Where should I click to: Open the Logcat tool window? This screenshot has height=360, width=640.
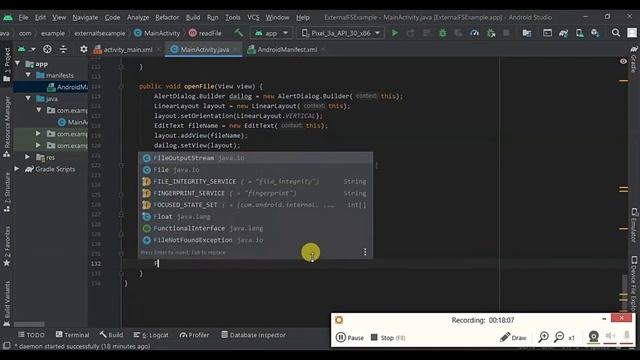point(151,335)
